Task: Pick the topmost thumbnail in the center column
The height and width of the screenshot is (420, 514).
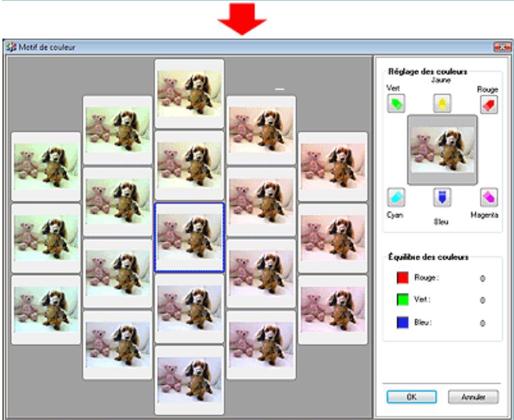Action: tap(190, 94)
